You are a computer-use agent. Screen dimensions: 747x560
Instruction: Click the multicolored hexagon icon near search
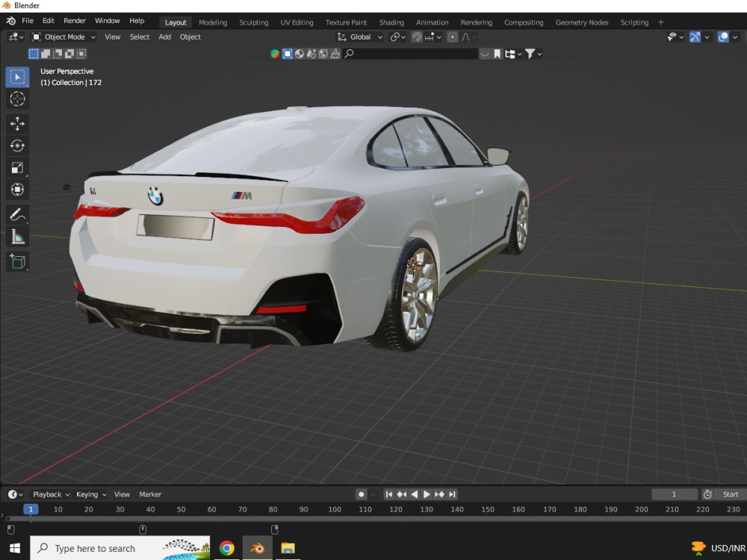tap(275, 54)
